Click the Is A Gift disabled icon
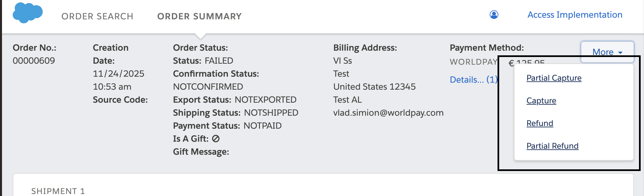644x196 pixels. pyautogui.click(x=216, y=139)
